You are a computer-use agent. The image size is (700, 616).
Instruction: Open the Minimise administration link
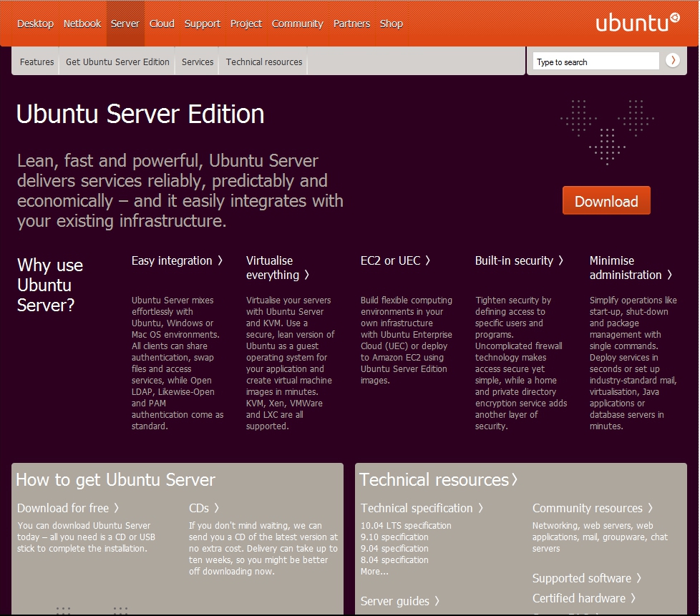pyautogui.click(x=631, y=268)
